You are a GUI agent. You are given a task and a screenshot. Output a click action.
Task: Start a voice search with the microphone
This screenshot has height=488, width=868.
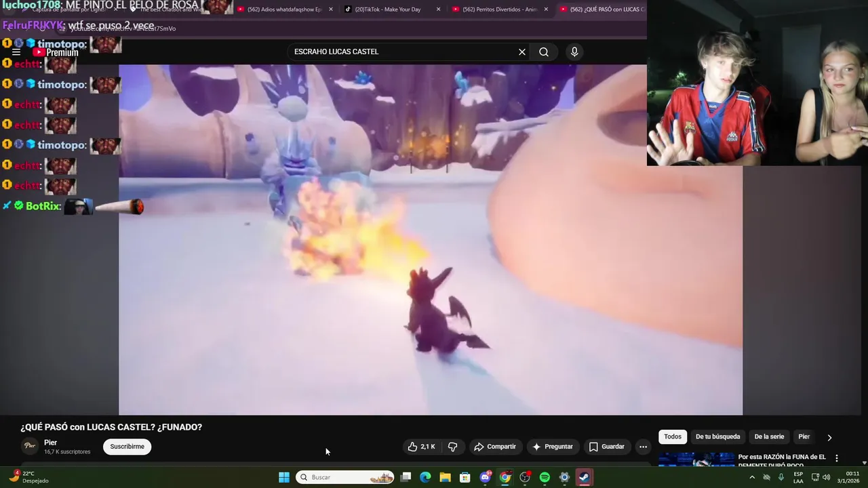[x=574, y=52]
